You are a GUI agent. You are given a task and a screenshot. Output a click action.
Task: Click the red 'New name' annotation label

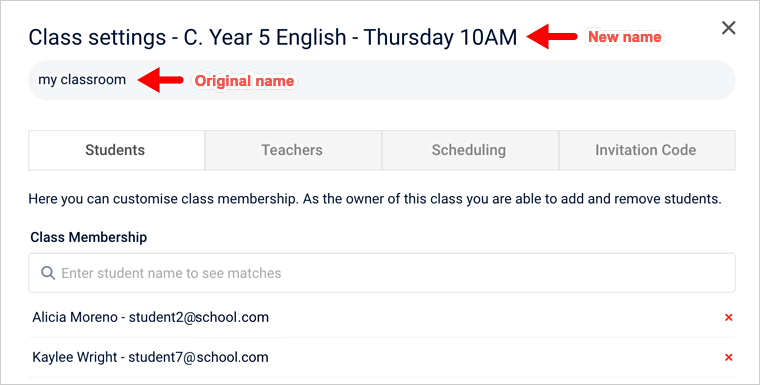[x=625, y=37]
